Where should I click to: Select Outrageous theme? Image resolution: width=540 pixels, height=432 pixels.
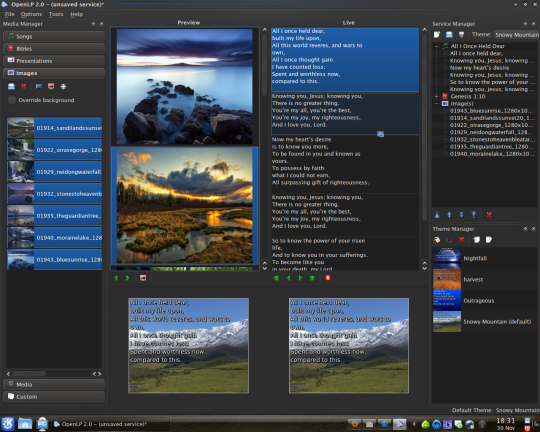tap(485, 300)
